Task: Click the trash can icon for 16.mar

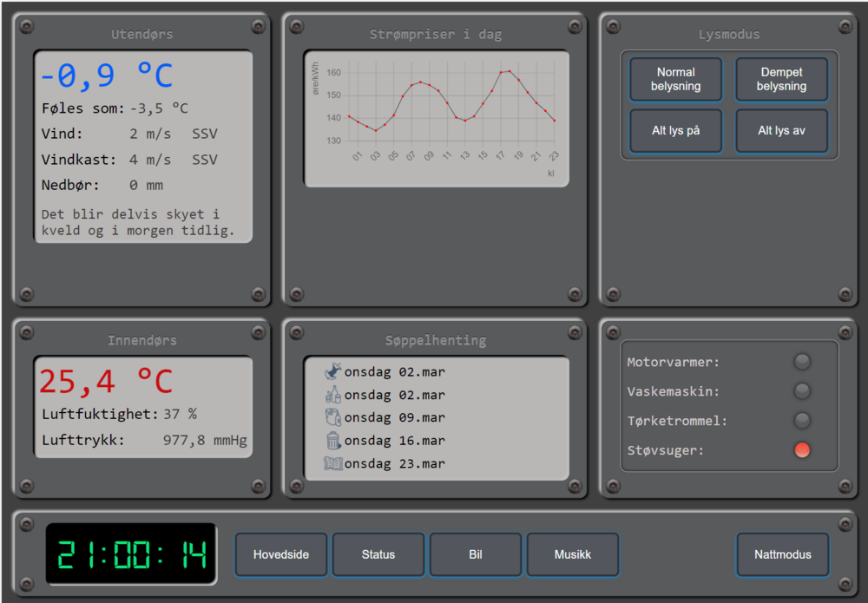Action: 333,441
